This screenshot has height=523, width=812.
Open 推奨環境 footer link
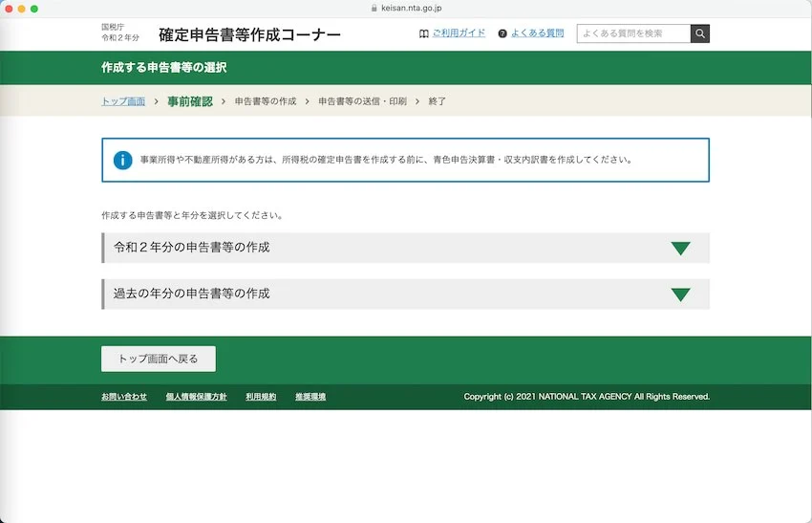tap(310, 397)
